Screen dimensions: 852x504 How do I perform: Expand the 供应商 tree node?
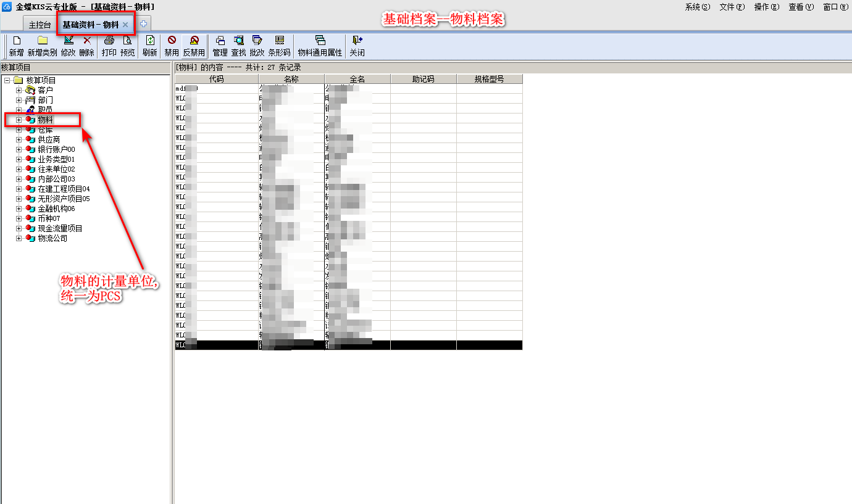click(x=19, y=139)
